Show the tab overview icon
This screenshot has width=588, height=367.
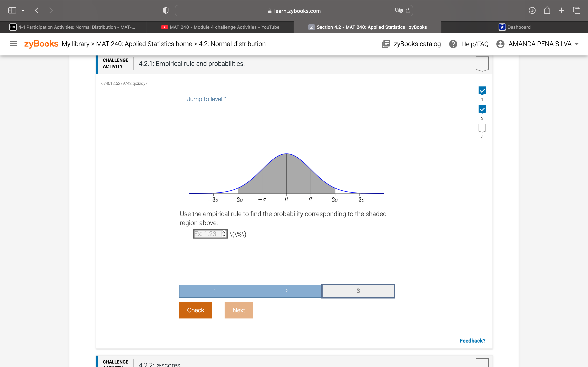click(x=576, y=10)
